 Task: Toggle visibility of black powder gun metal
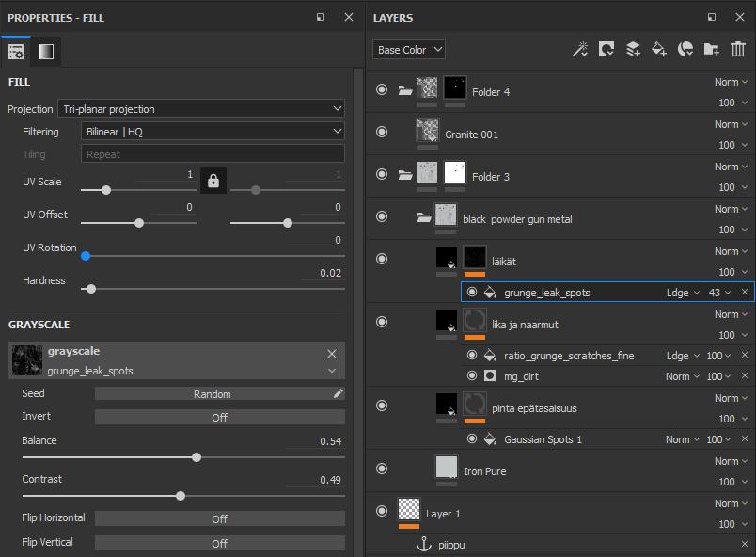pos(382,216)
